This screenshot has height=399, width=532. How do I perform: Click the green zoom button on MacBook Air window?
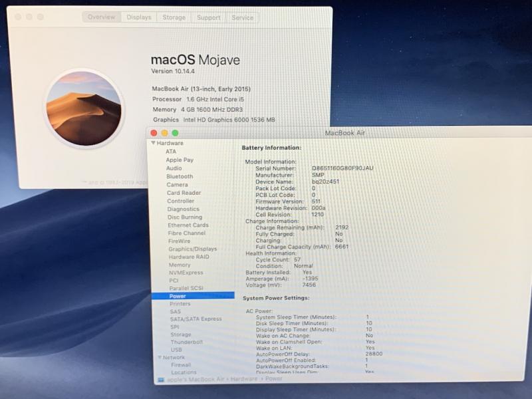pos(176,133)
